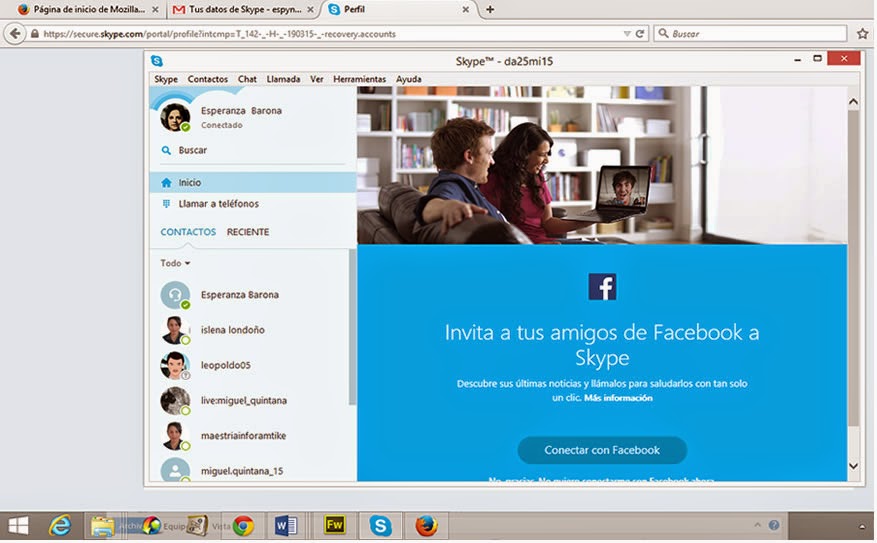The height and width of the screenshot is (543, 877).
Task: Switch to the CONTACTOS tab
Action: [x=188, y=232]
